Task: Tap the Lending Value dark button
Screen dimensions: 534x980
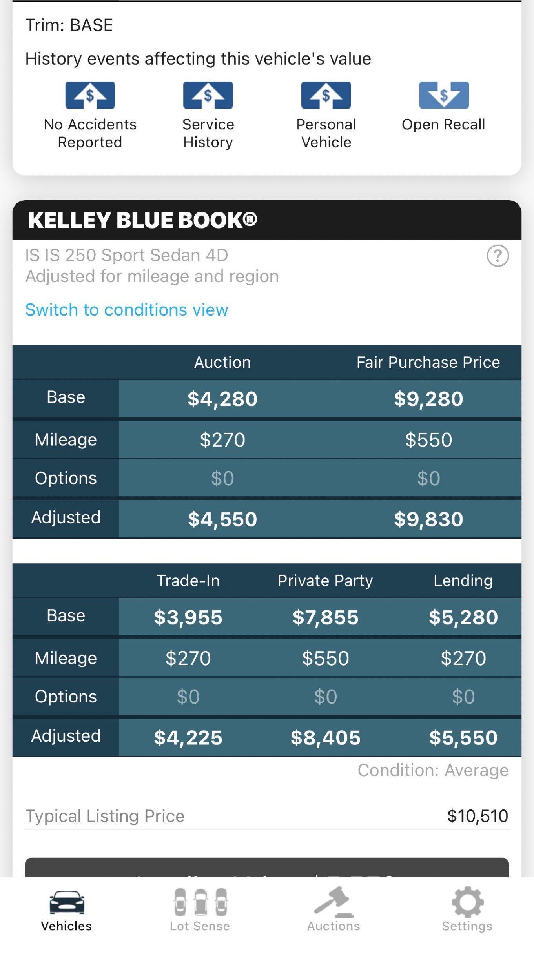Action: point(267,867)
